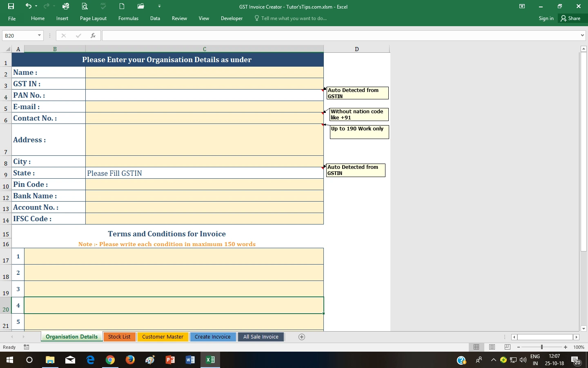Switch to Organisation Details sheet tab
Viewport: 588px width, 368px height.
tap(71, 337)
